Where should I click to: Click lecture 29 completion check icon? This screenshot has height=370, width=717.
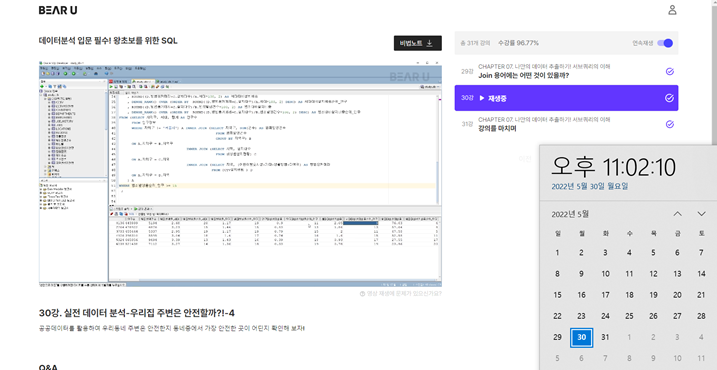pos(669,71)
